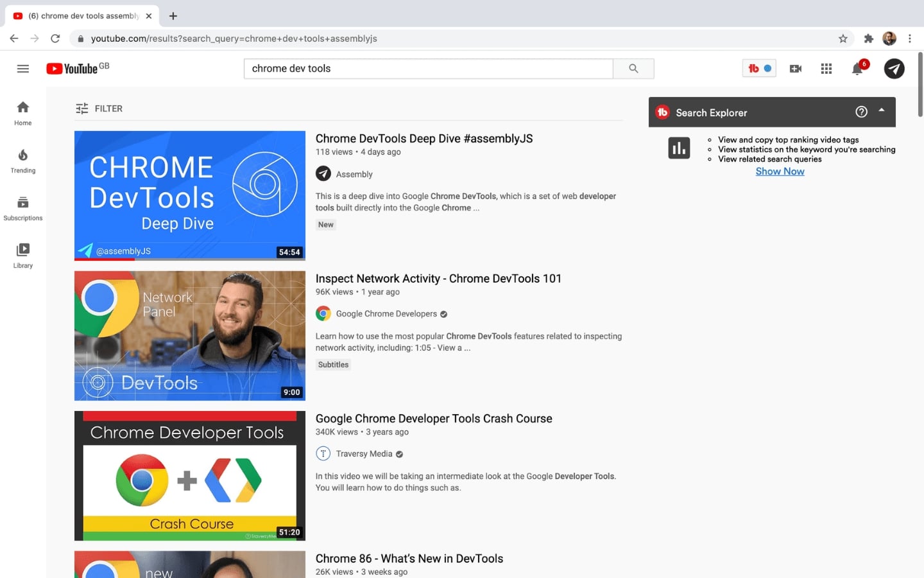Image resolution: width=924 pixels, height=578 pixels.
Task: Click the Chrome Developer Tools Crash Course thumbnail
Action: click(190, 476)
